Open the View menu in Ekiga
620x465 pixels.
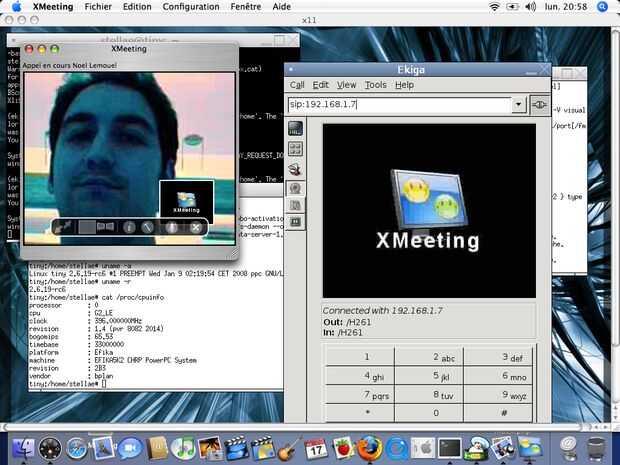pyautogui.click(x=346, y=85)
